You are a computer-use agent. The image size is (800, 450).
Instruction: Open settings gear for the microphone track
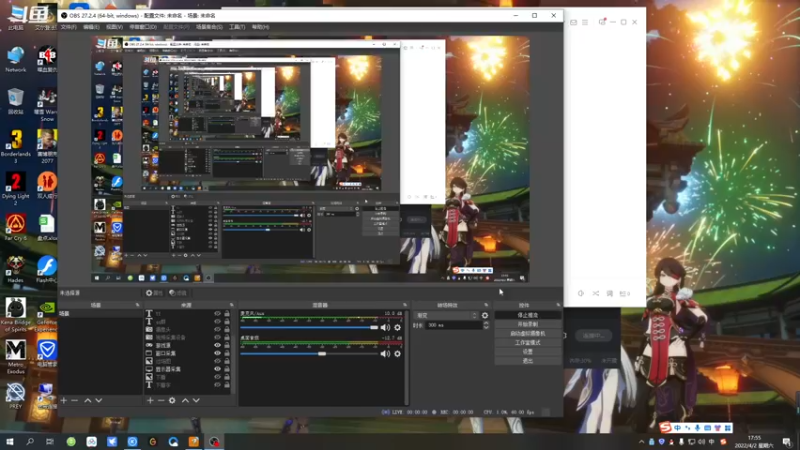(x=397, y=328)
